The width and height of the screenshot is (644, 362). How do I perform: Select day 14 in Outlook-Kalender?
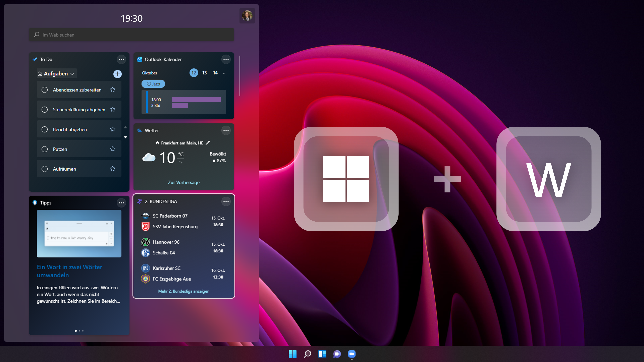(x=215, y=73)
